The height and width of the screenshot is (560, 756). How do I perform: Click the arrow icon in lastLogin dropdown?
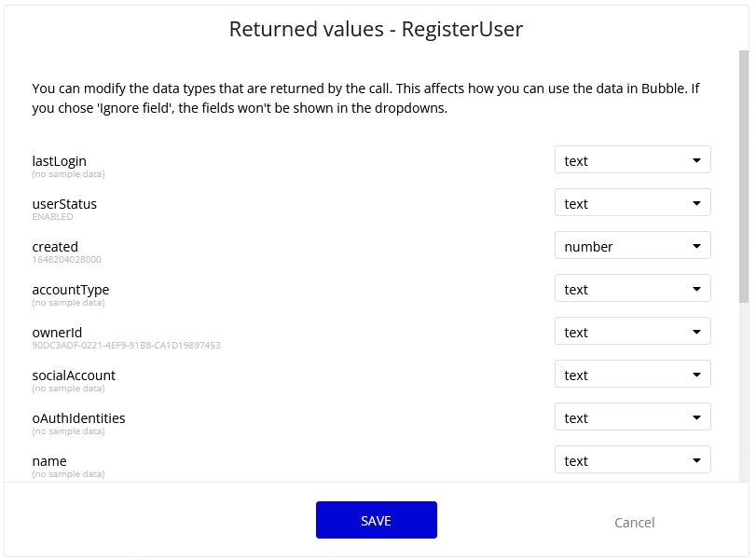(696, 160)
